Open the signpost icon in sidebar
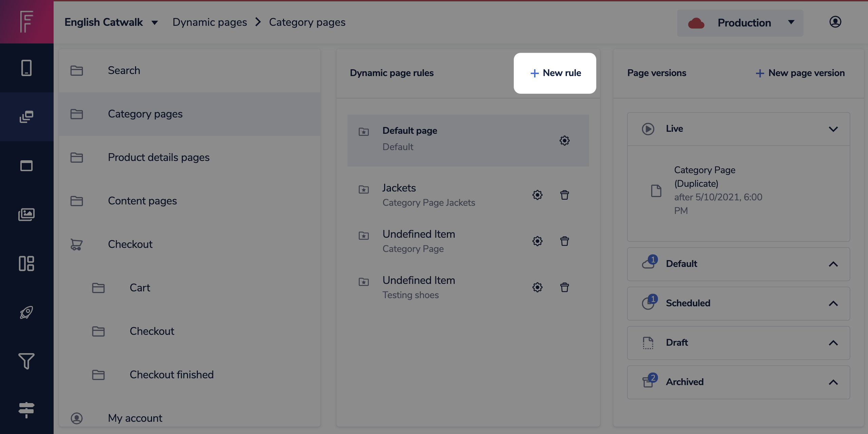 [x=26, y=410]
